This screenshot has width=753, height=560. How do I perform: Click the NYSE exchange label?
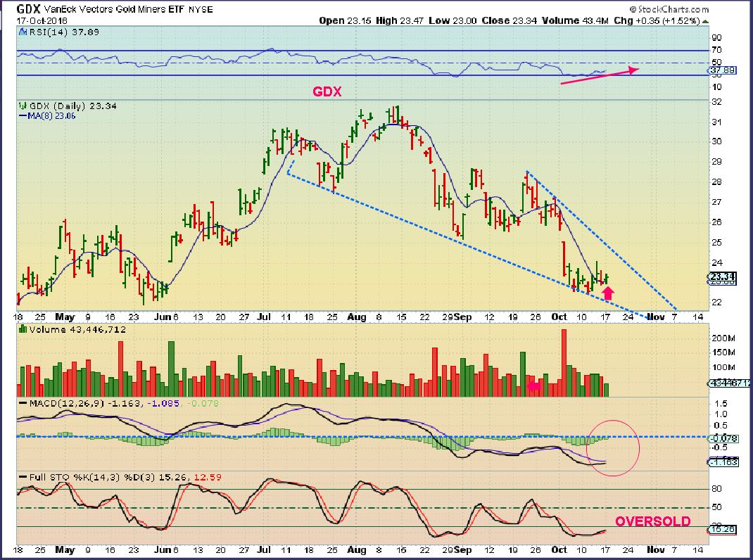[x=201, y=9]
